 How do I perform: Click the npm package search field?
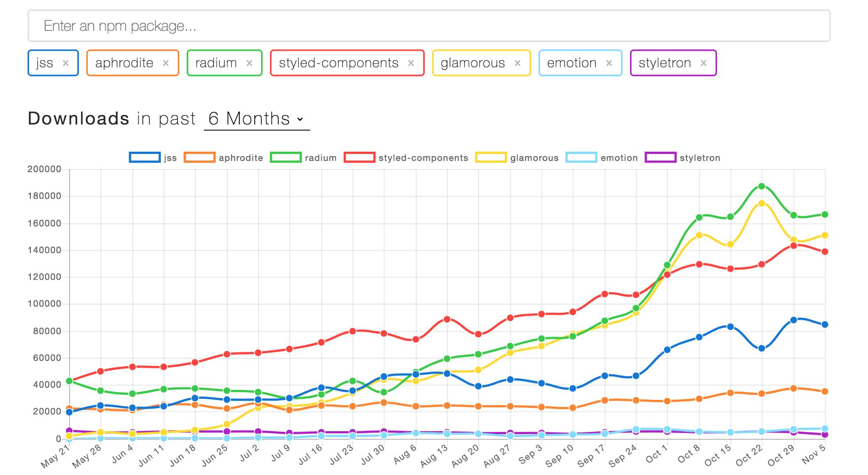[x=429, y=26]
